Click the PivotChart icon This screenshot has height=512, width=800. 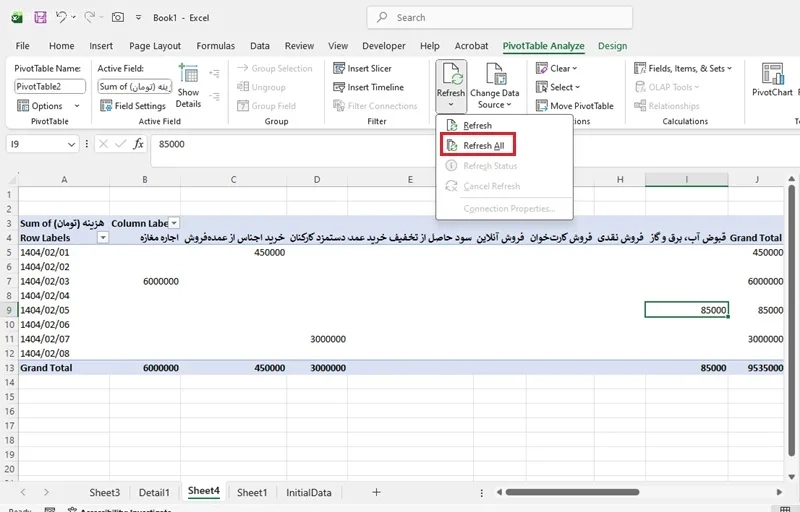(772, 74)
